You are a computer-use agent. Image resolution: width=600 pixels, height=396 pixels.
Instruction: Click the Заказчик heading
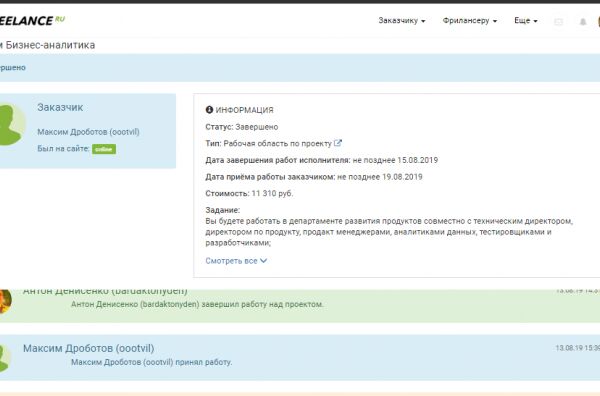coord(60,108)
